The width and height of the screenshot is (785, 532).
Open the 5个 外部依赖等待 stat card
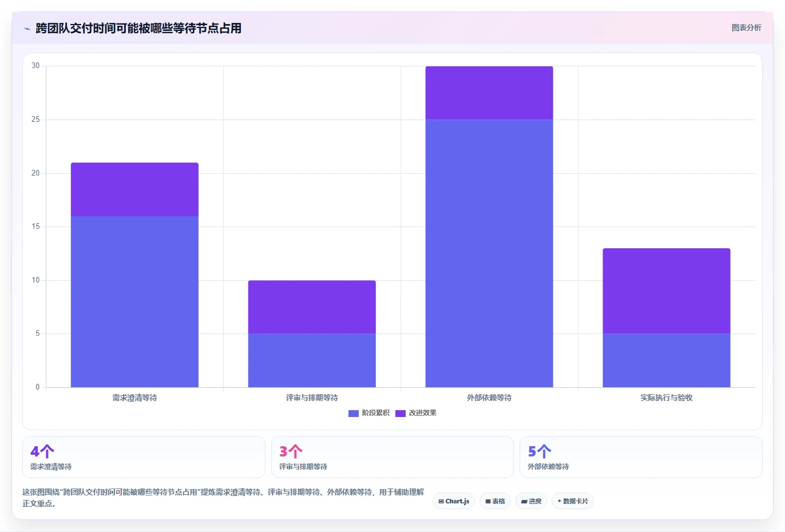coord(641,457)
